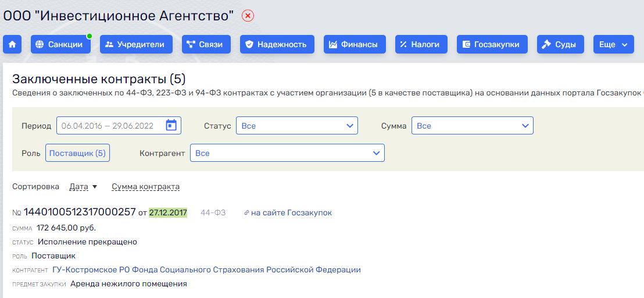
Task: Open the Связи section
Action: tap(206, 44)
